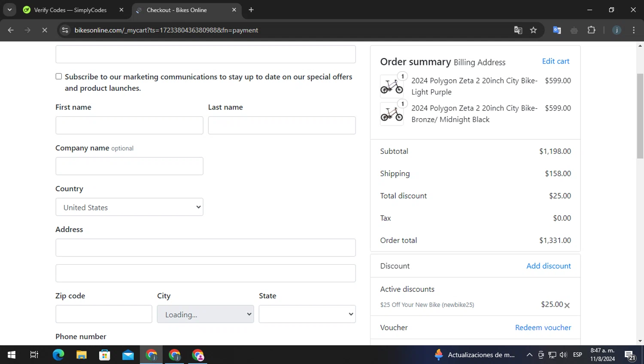
Task: Click the page scrollbar down arrow
Action: click(640, 341)
